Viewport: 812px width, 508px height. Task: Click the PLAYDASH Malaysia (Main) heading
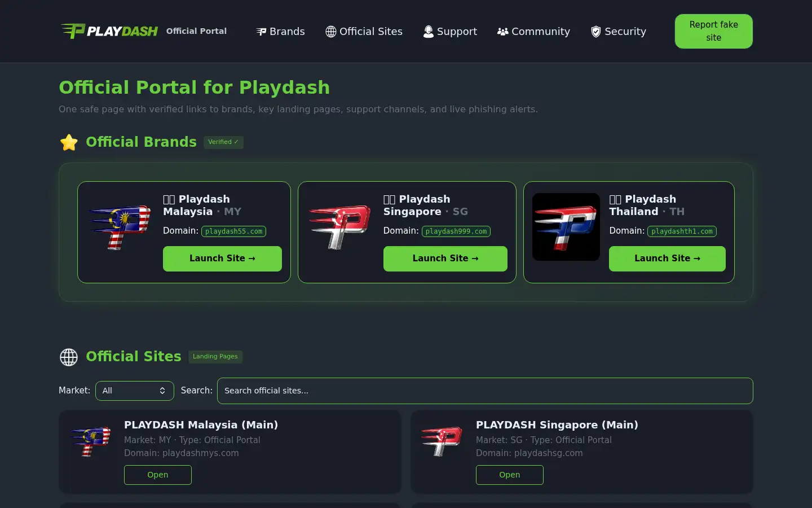[x=201, y=425]
